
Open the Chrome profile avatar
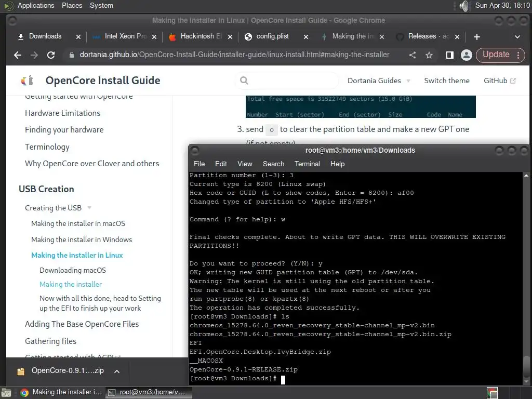[467, 55]
